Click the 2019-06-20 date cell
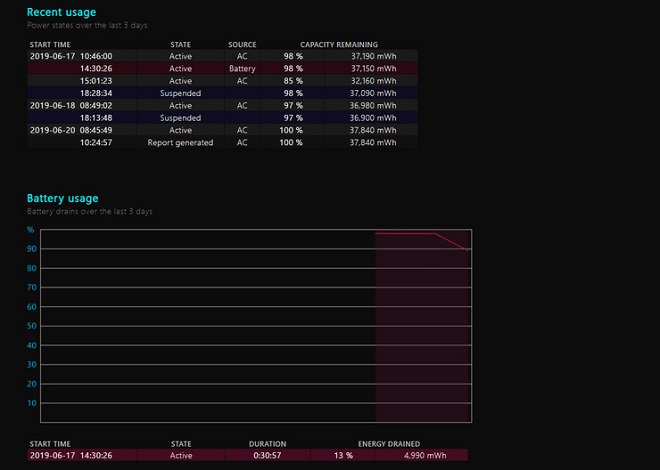 click(51, 130)
